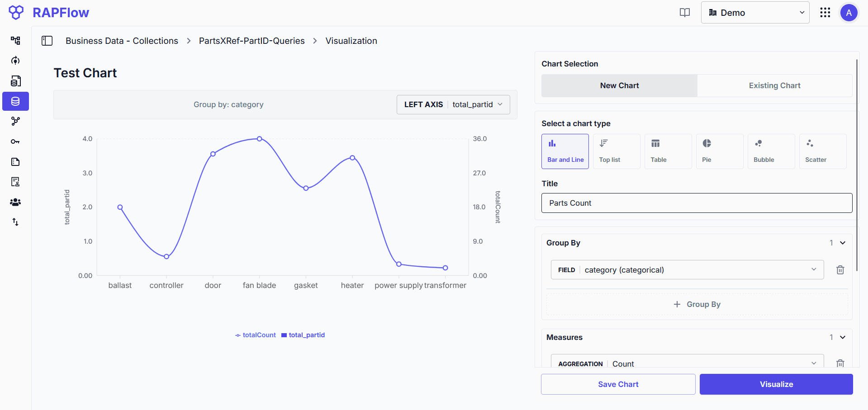
Task: Switch to the Existing Chart tab
Action: pos(774,85)
